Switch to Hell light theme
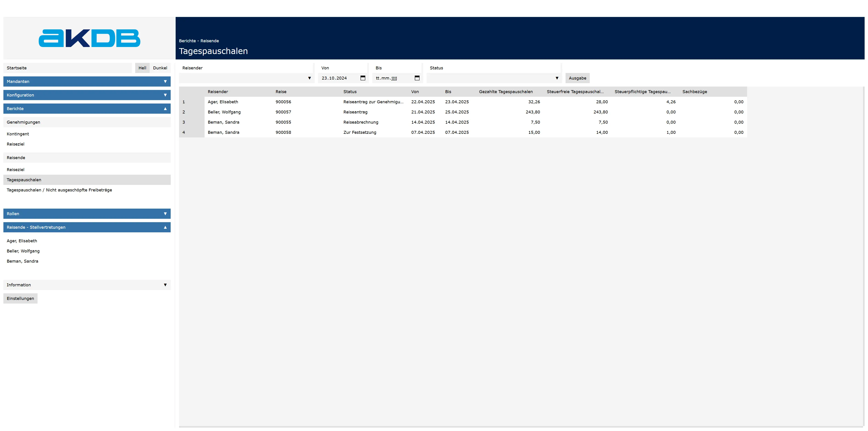This screenshot has height=431, width=868. click(x=142, y=68)
